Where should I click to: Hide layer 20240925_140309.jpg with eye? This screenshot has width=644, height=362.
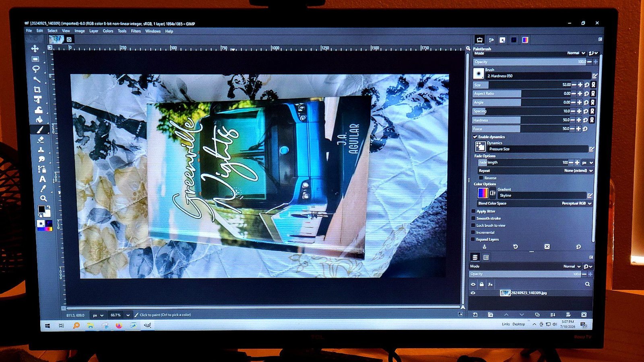click(x=473, y=293)
